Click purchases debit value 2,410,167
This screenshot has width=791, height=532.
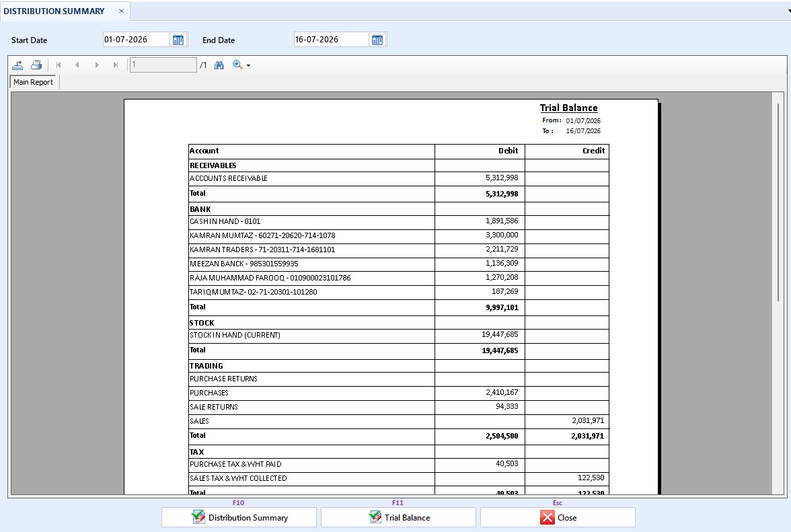coord(502,392)
